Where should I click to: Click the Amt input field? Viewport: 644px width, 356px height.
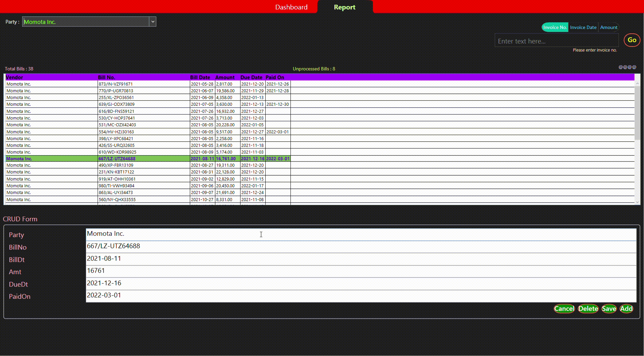coord(361,271)
